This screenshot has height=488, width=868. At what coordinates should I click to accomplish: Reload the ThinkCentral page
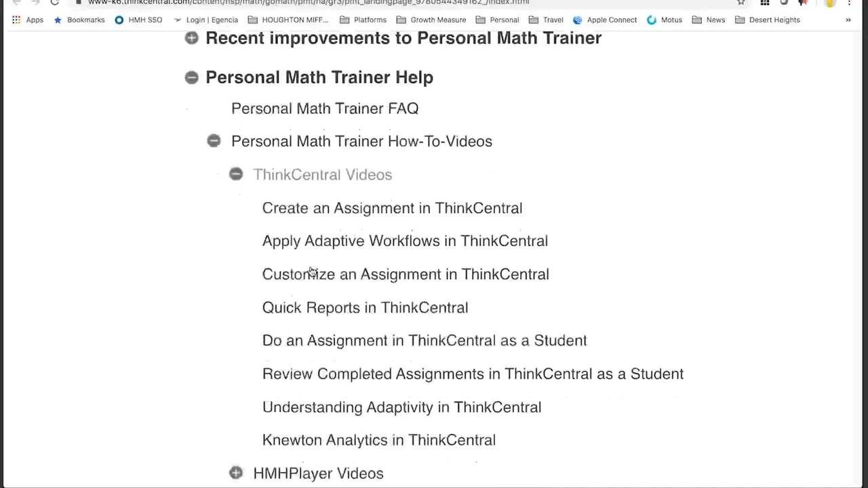[x=54, y=3]
